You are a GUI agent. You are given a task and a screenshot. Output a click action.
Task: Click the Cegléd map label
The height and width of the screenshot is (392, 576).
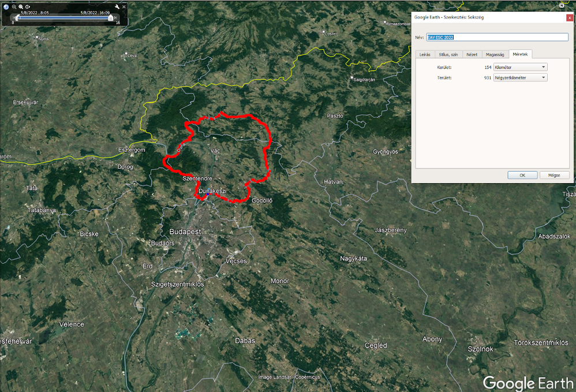pos(375,346)
